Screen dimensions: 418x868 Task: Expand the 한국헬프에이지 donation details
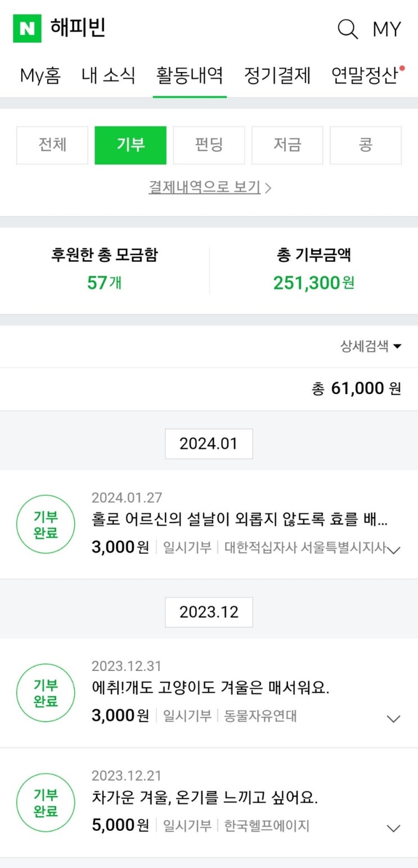pos(394,828)
